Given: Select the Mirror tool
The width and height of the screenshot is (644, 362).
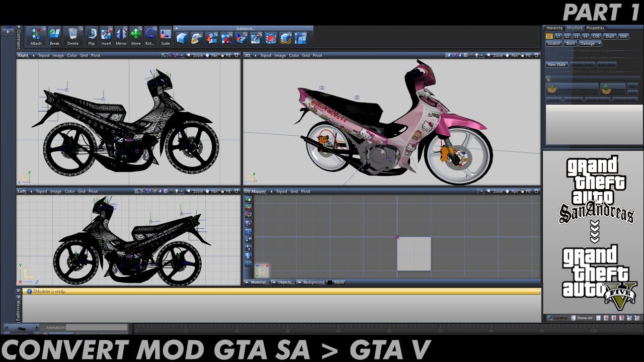Looking at the screenshot, I should 121,36.
